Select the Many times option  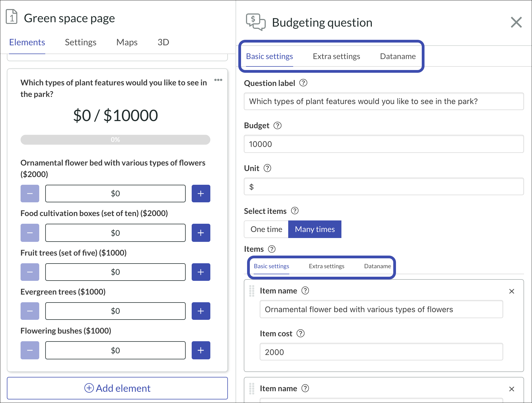[x=315, y=229]
